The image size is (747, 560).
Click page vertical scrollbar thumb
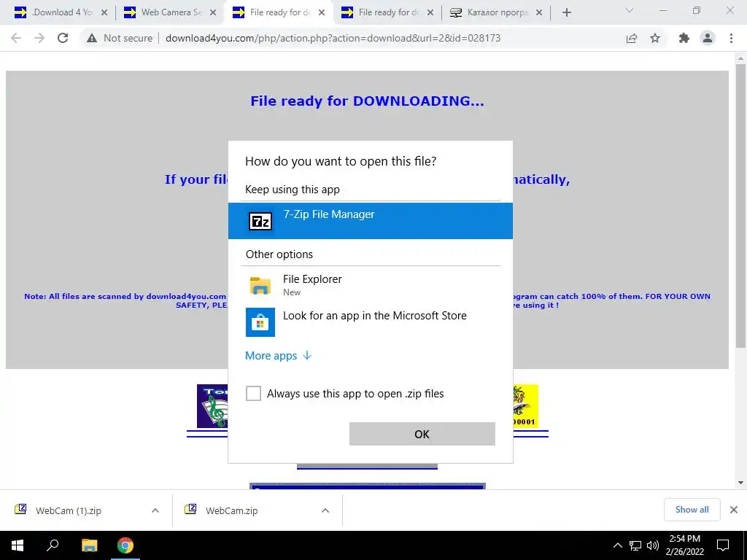tap(740, 206)
